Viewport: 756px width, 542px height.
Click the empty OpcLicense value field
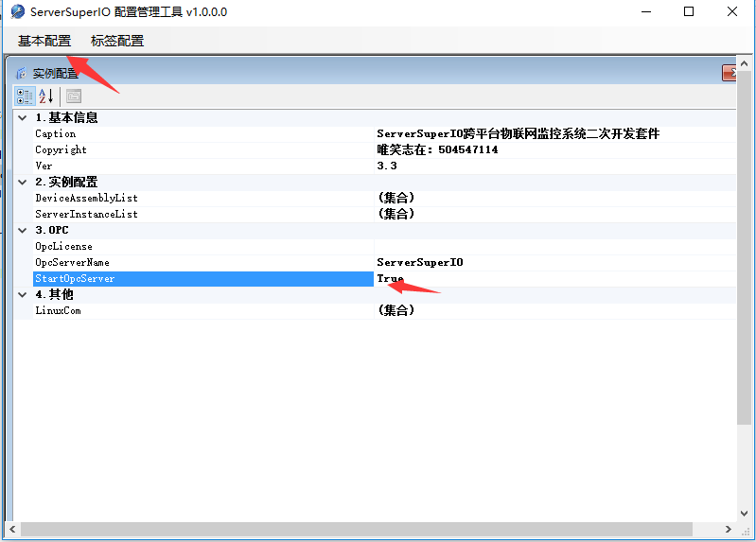(555, 247)
